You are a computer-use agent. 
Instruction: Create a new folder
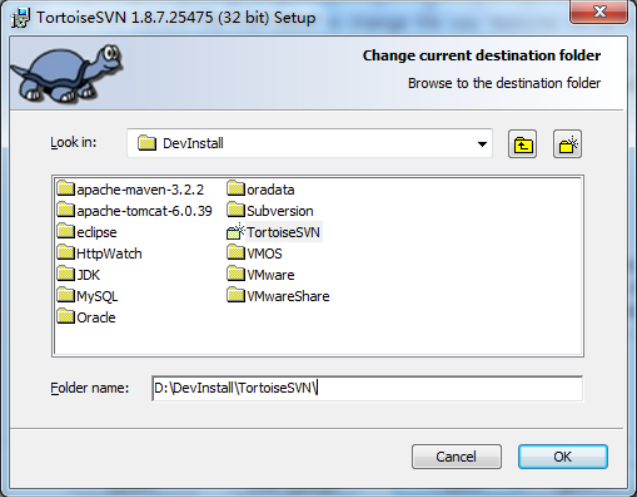click(568, 144)
